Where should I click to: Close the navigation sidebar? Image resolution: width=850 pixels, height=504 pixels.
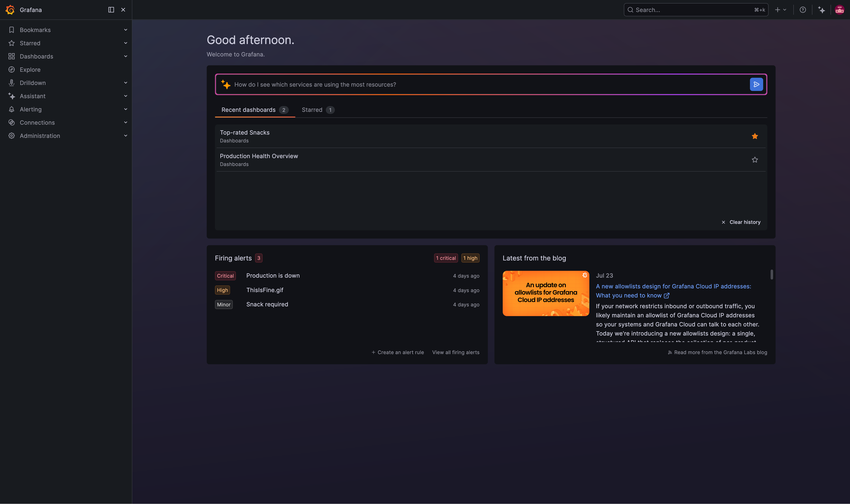coord(123,10)
